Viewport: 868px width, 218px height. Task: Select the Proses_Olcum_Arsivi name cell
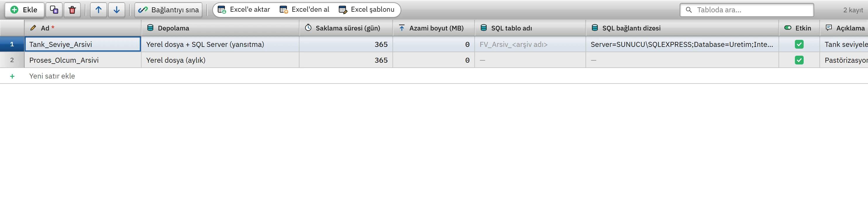coord(82,60)
